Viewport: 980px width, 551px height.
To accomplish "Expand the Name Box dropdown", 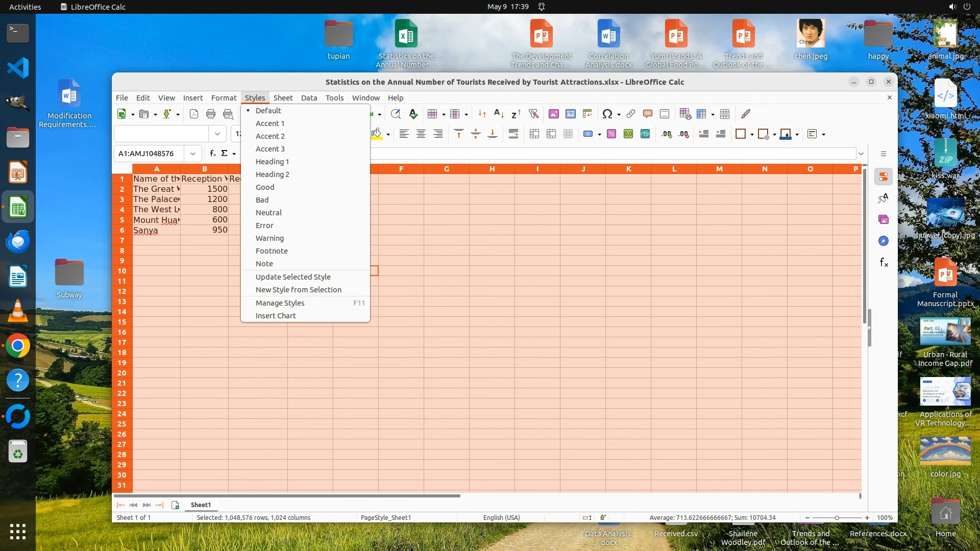I will (193, 153).
